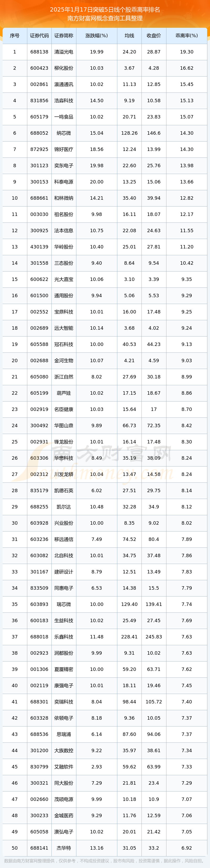Click stock name 思瑞浦

coord(64,734)
